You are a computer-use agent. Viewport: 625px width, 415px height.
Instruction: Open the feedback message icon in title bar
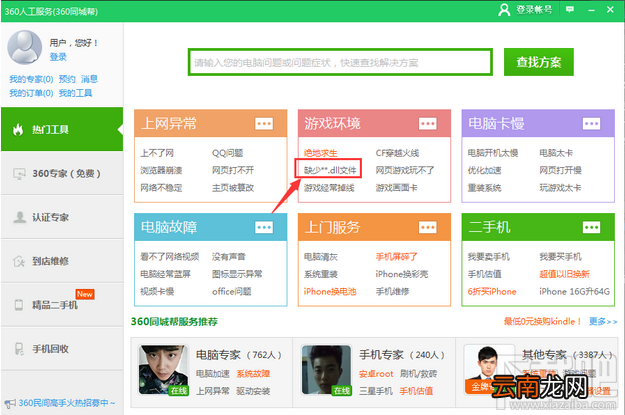[570, 9]
